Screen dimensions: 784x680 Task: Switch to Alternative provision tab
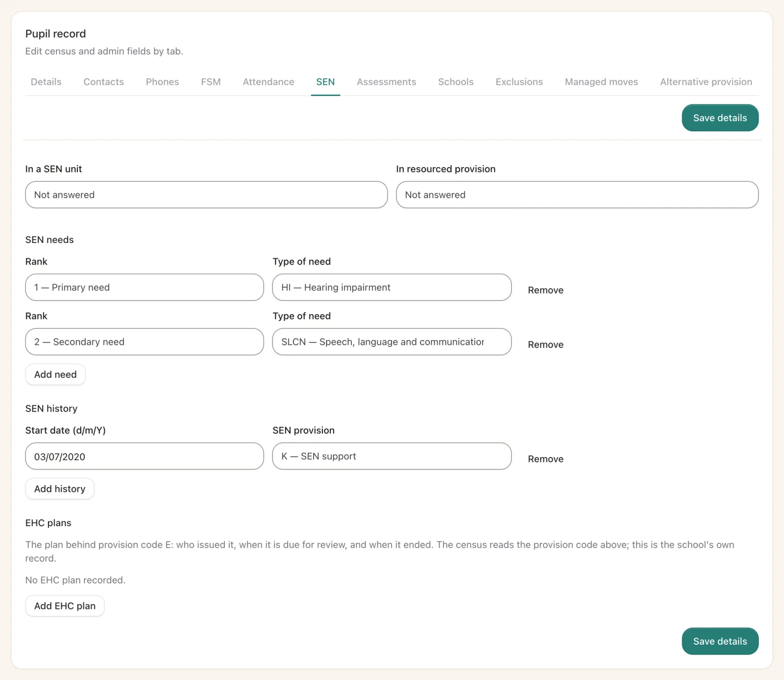706,82
